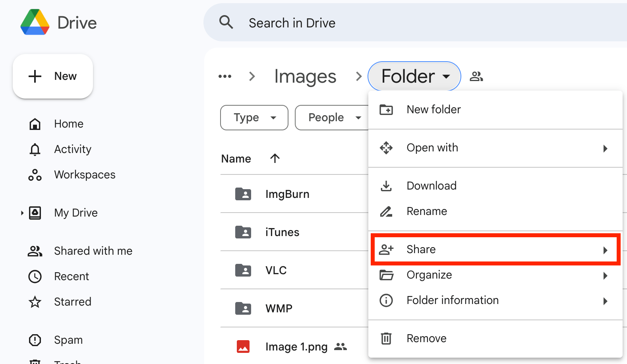Image resolution: width=627 pixels, height=364 pixels.
Task: Open the Share submenu
Action: click(495, 250)
